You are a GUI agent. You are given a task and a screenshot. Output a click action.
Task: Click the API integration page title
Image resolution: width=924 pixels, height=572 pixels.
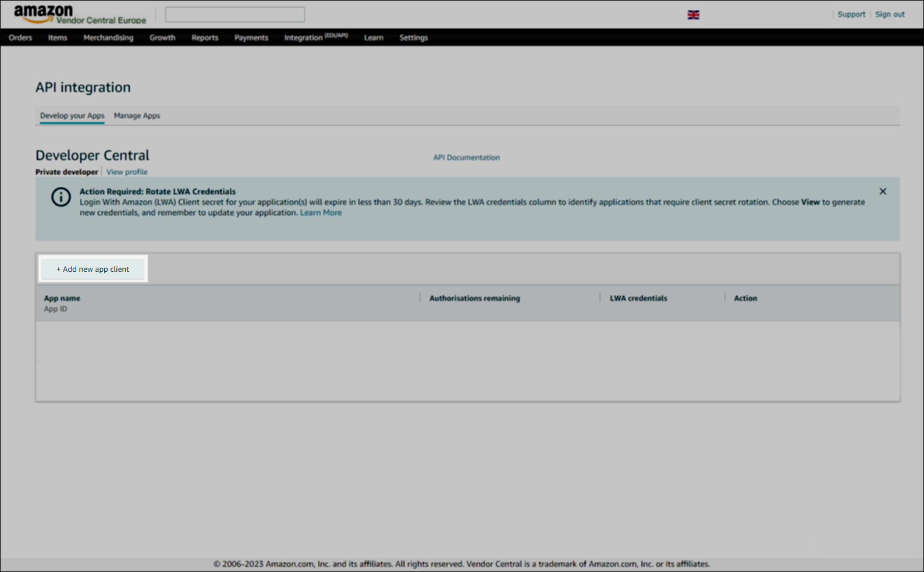83,87
